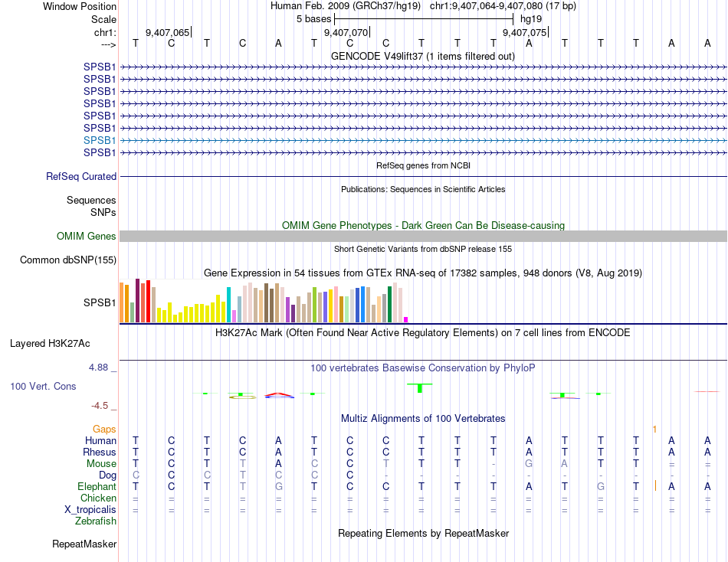
Task: Select the gray OMIM Genes item bar
Action: coord(423,237)
